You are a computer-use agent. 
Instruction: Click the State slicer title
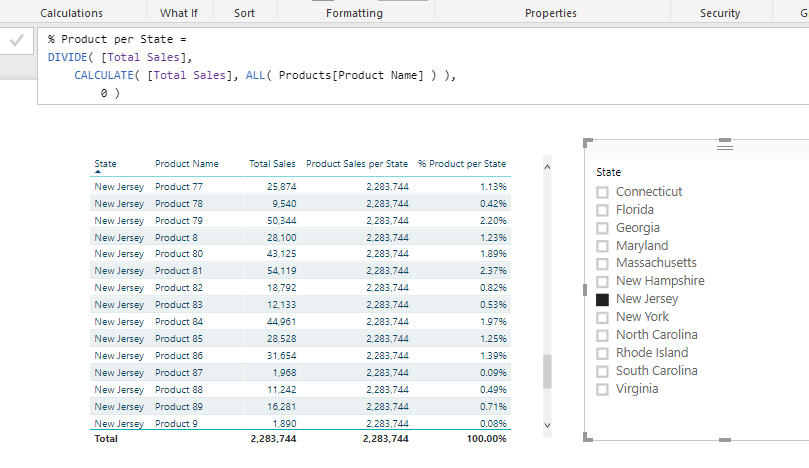(608, 172)
